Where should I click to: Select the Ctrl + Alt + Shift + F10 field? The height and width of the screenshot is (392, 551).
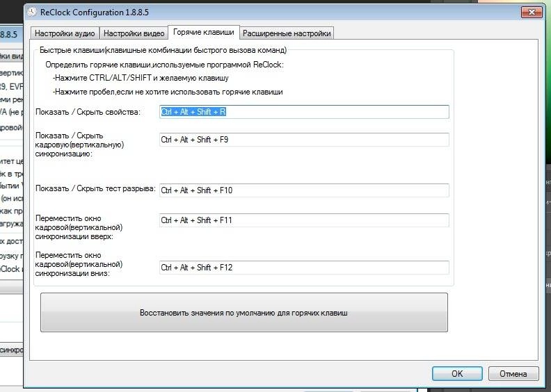pos(304,190)
